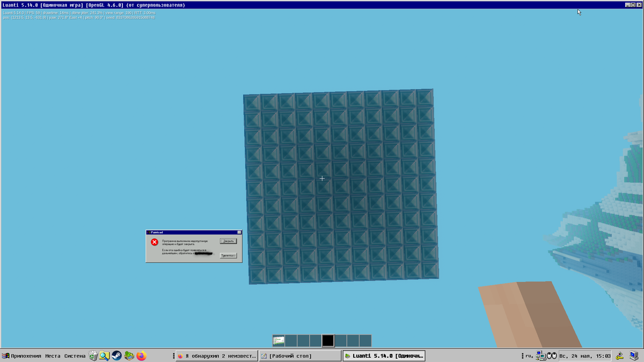Viewport: 644px width, 362px height.
Task: Select the Luanti 5.14.0 taskbar button
Action: click(384, 356)
